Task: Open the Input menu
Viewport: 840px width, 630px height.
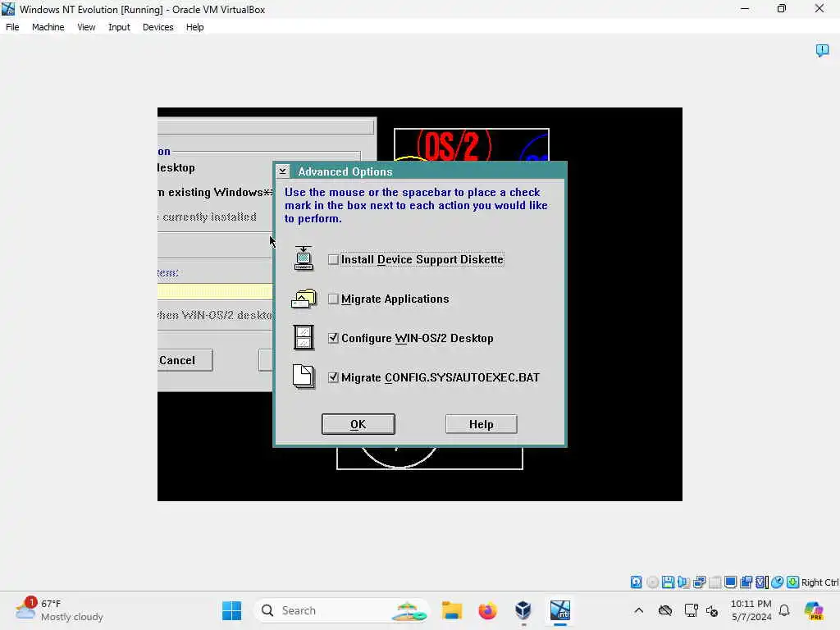Action: click(x=119, y=27)
